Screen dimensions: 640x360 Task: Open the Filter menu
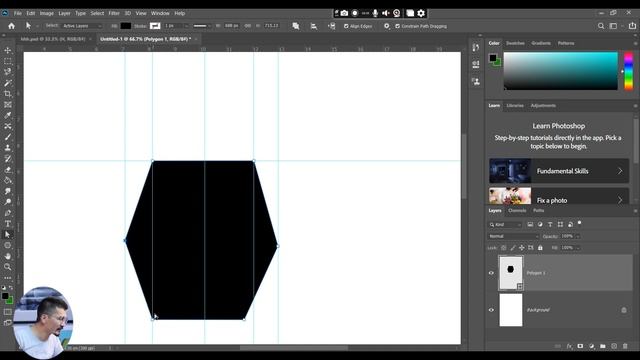point(114,13)
